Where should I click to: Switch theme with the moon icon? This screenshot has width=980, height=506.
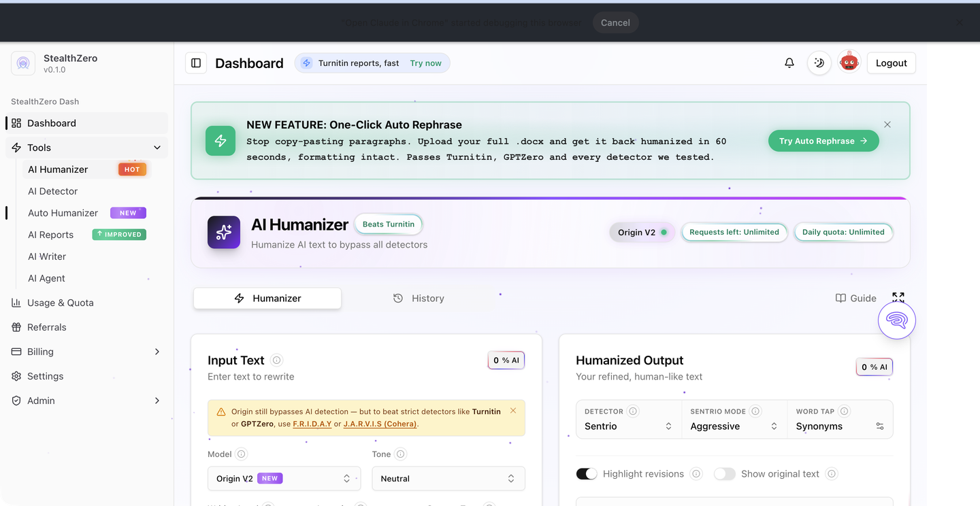tap(819, 63)
